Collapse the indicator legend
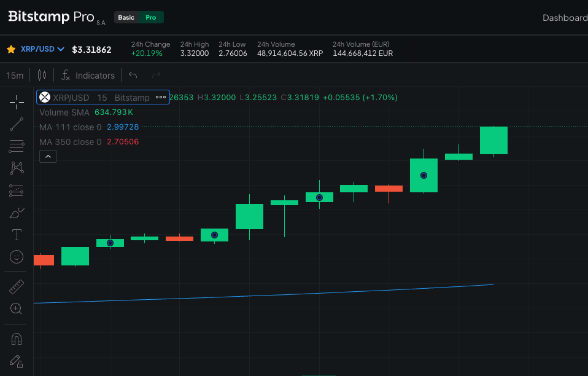The image size is (588, 376). 48,157
